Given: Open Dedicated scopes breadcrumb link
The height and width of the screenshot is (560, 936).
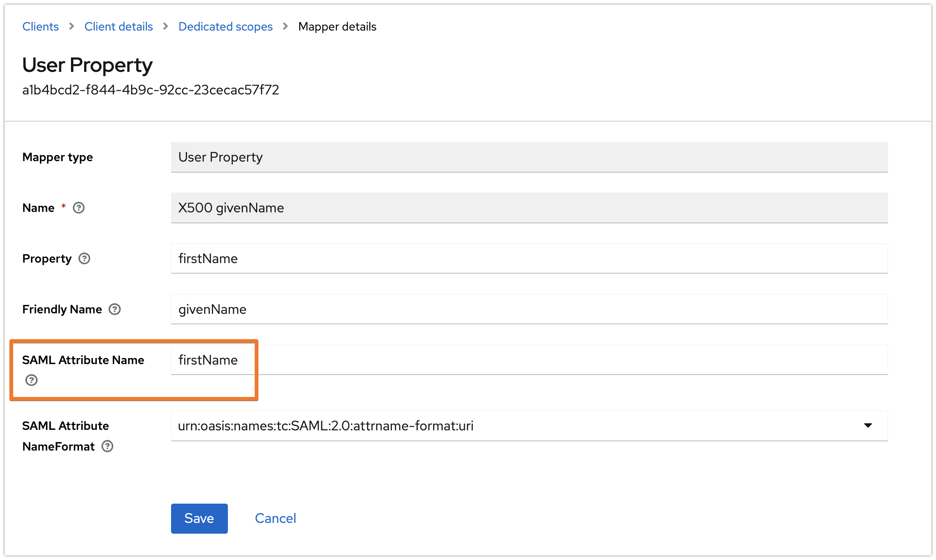Looking at the screenshot, I should pos(226,27).
